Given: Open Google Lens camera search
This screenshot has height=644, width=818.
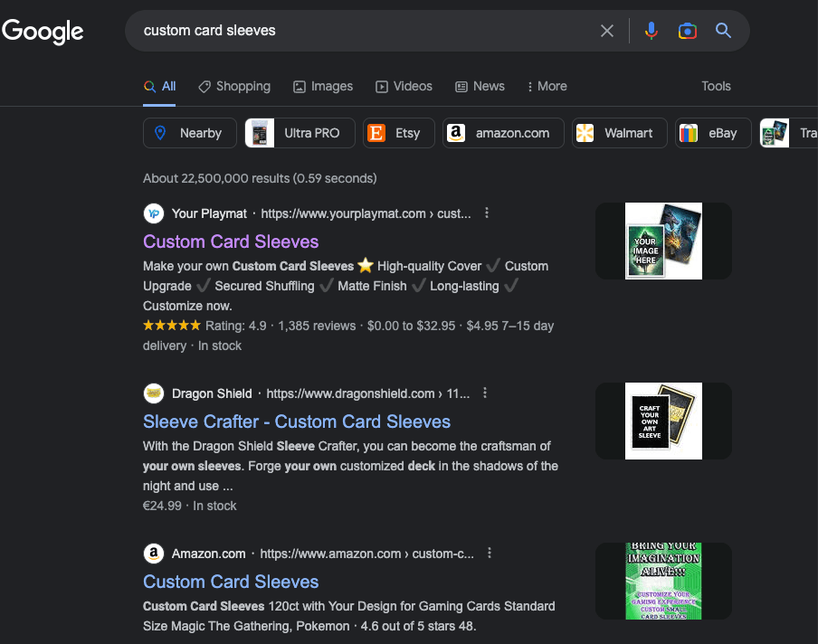Looking at the screenshot, I should coord(687,31).
